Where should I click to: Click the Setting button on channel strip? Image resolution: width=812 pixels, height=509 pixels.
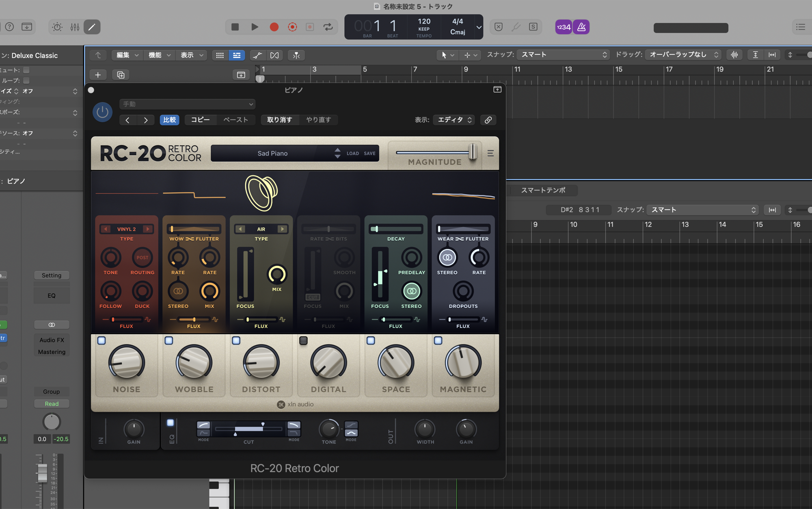pyautogui.click(x=52, y=275)
